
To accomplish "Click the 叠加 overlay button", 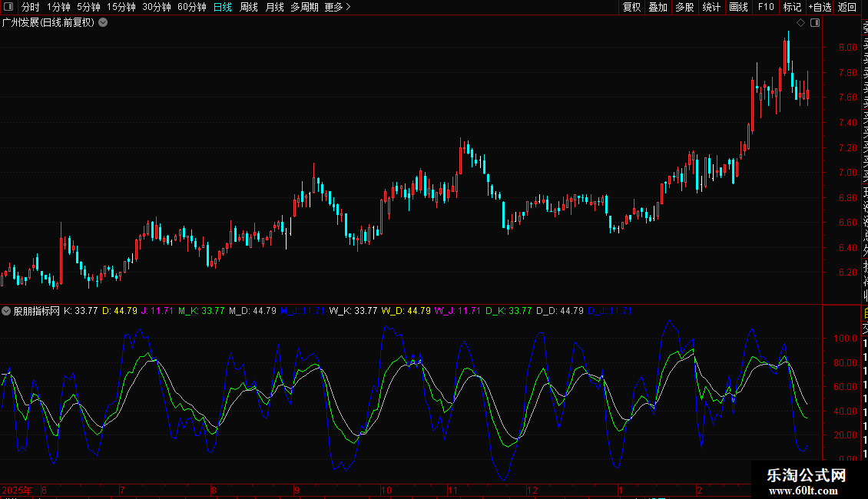I will [x=658, y=7].
